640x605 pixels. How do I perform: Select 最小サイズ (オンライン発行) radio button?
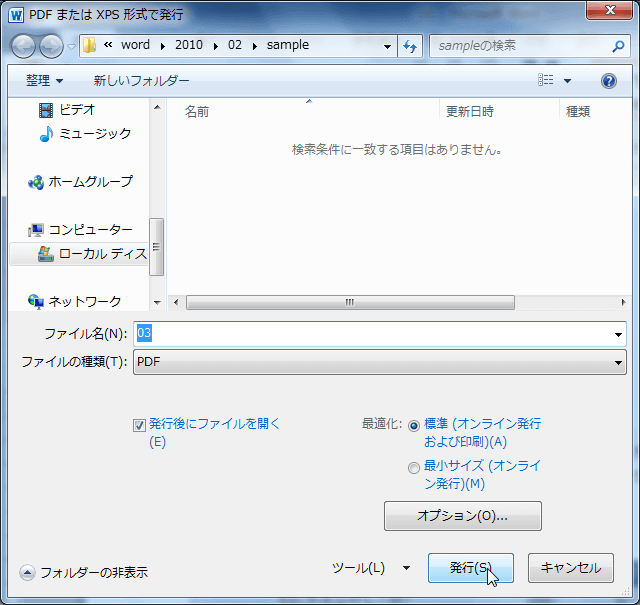point(413,468)
